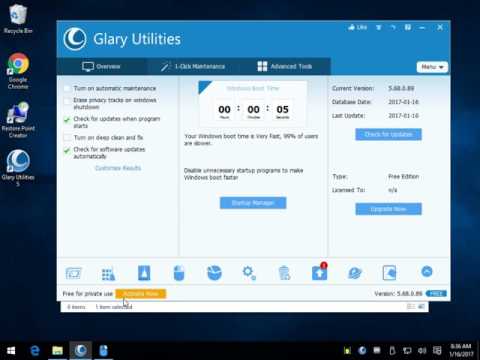The width and height of the screenshot is (480, 360).
Task: Switch to Advanced Tools tab
Action: coord(285,66)
